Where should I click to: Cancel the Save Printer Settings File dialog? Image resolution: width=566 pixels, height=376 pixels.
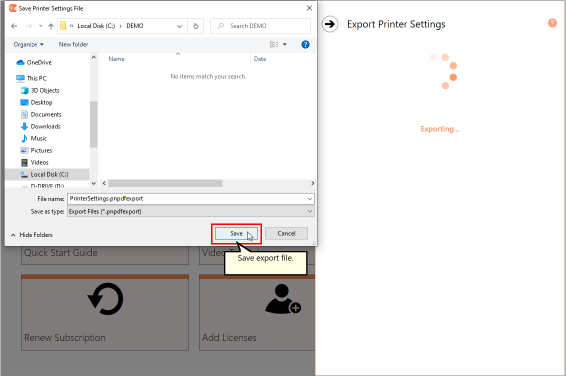coord(286,233)
